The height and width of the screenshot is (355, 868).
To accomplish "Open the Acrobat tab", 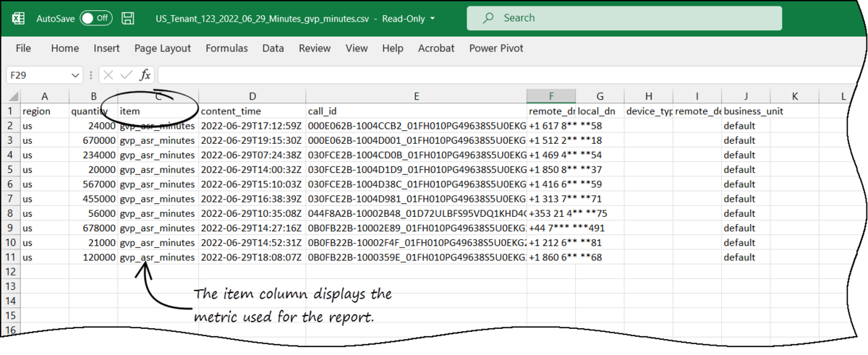I will click(436, 48).
